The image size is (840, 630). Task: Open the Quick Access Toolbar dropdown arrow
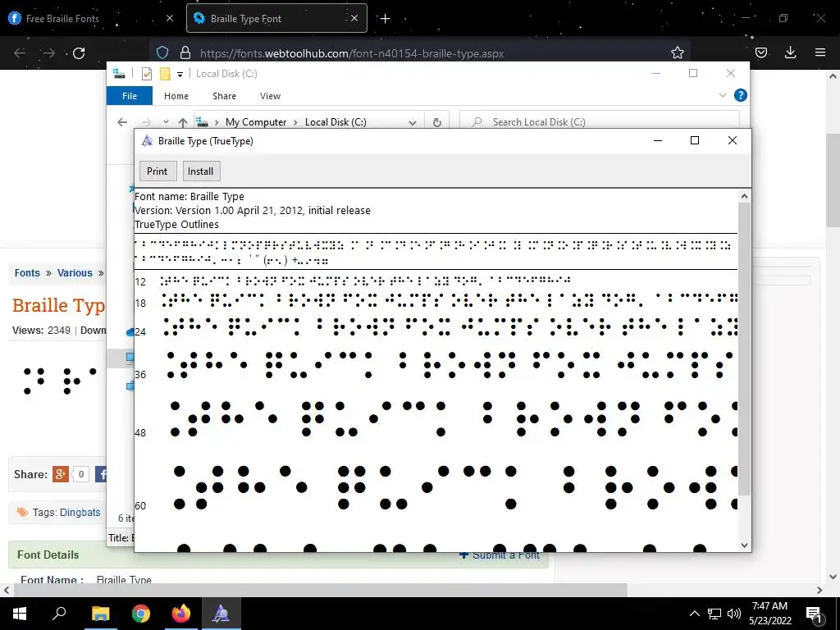click(180, 74)
